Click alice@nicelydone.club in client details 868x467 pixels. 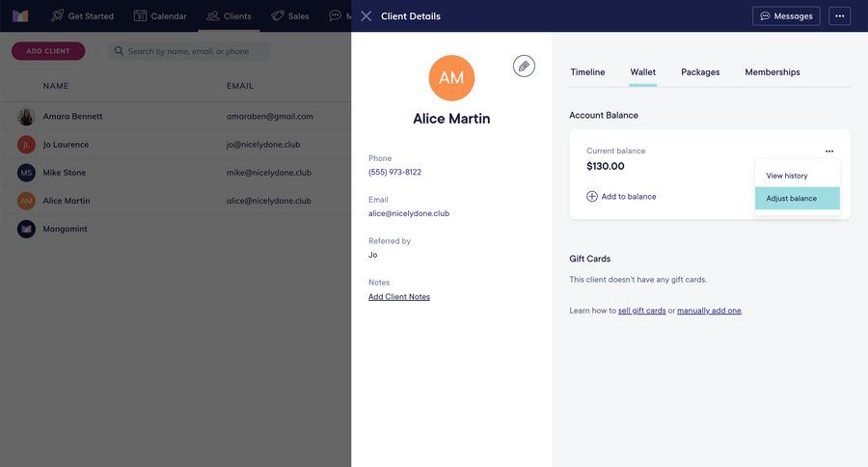tap(409, 213)
